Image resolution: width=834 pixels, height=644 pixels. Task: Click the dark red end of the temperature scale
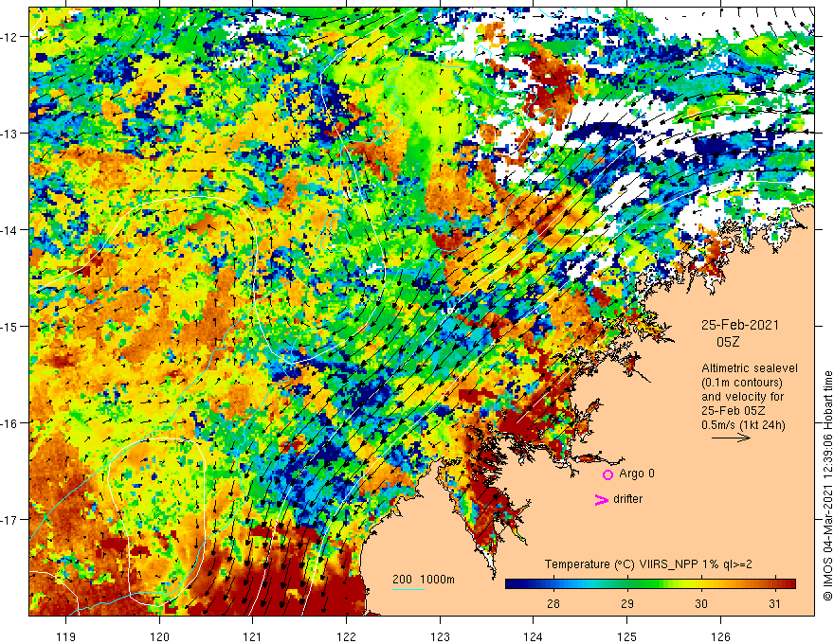coord(789,584)
